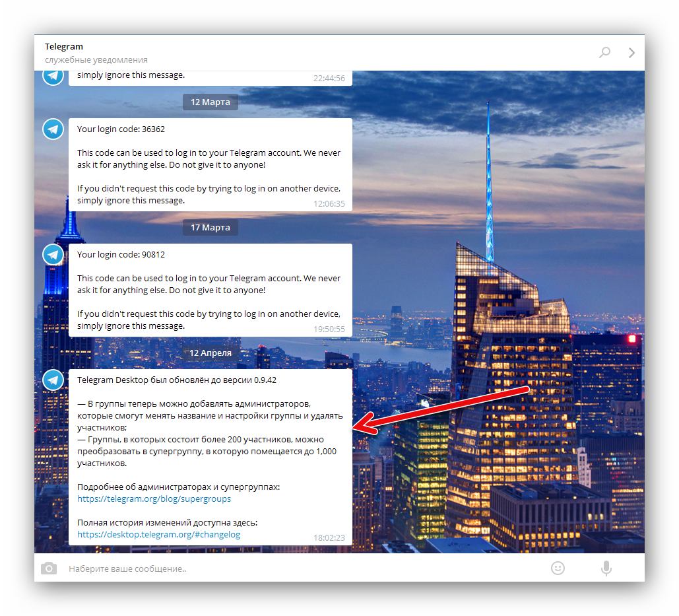Open the desktop.telegram.org changelog link

pyautogui.click(x=158, y=535)
